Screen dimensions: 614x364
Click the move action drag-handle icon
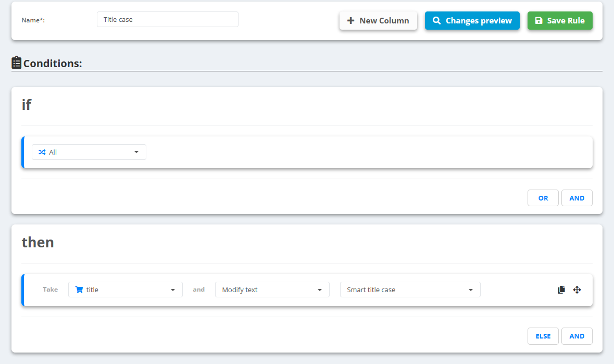(x=577, y=290)
